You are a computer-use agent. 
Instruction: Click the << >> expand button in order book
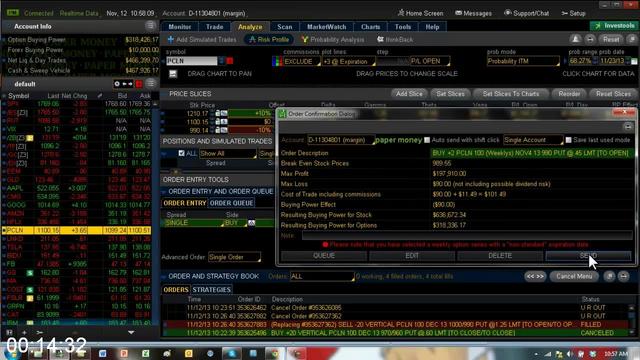(x=535, y=276)
